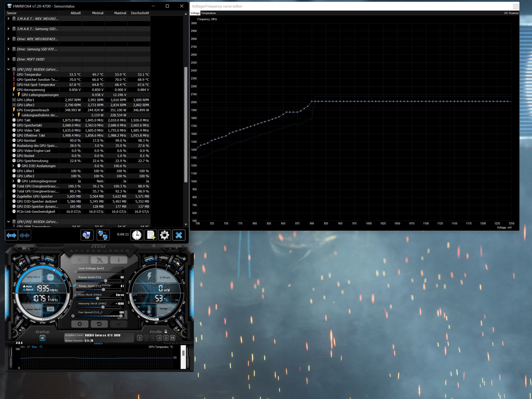Click OC Scanner in curve editor
Viewport: 532px width, 399px height.
511,13
